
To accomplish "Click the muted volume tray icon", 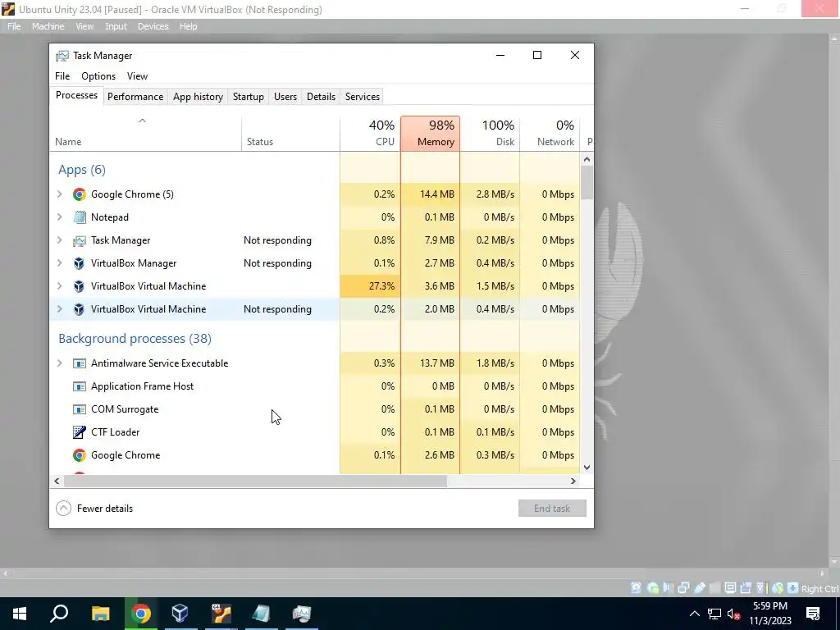I will (734, 614).
